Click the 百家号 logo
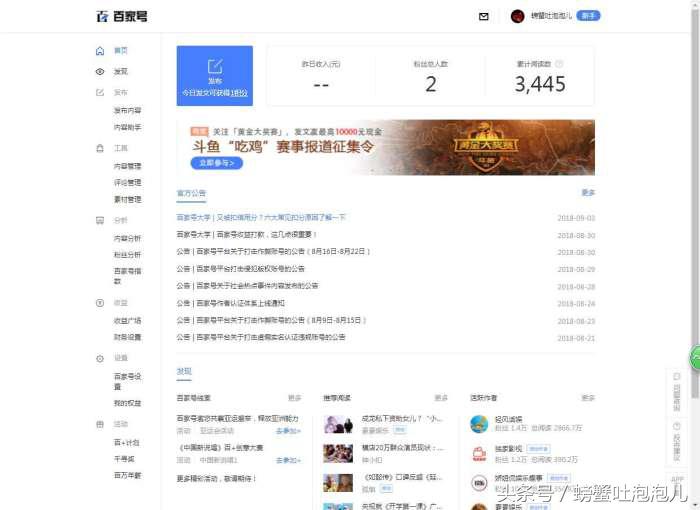The image size is (700, 510). (x=122, y=17)
